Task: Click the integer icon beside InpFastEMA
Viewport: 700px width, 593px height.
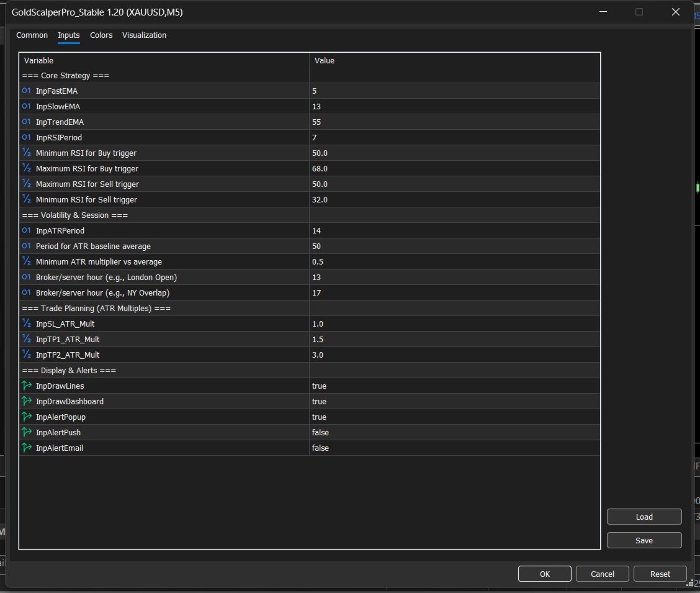Action: click(x=26, y=91)
